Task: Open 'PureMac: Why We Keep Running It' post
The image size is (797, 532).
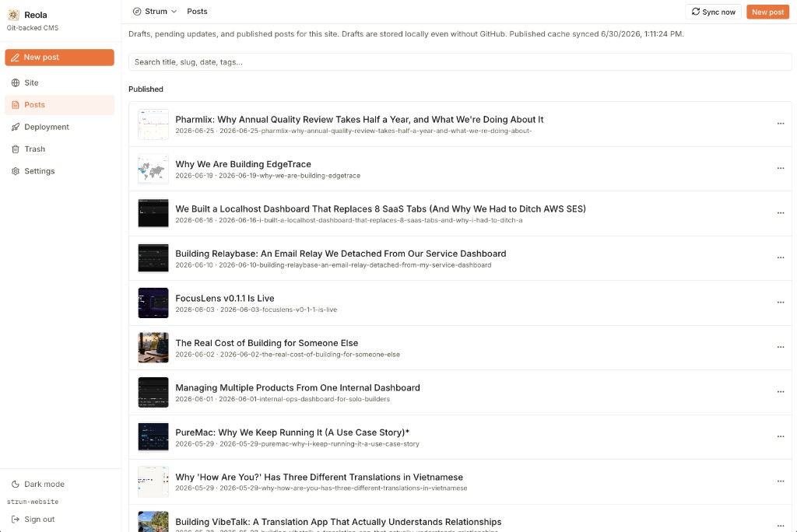Action: click(x=293, y=432)
